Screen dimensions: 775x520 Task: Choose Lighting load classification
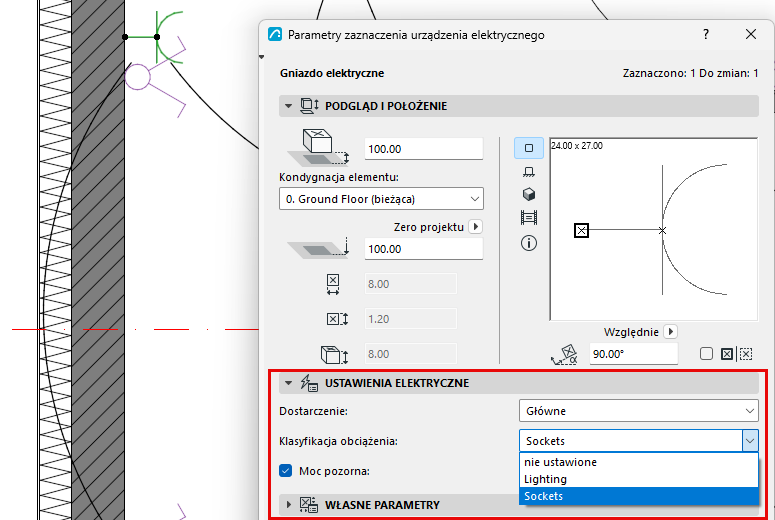coord(639,479)
